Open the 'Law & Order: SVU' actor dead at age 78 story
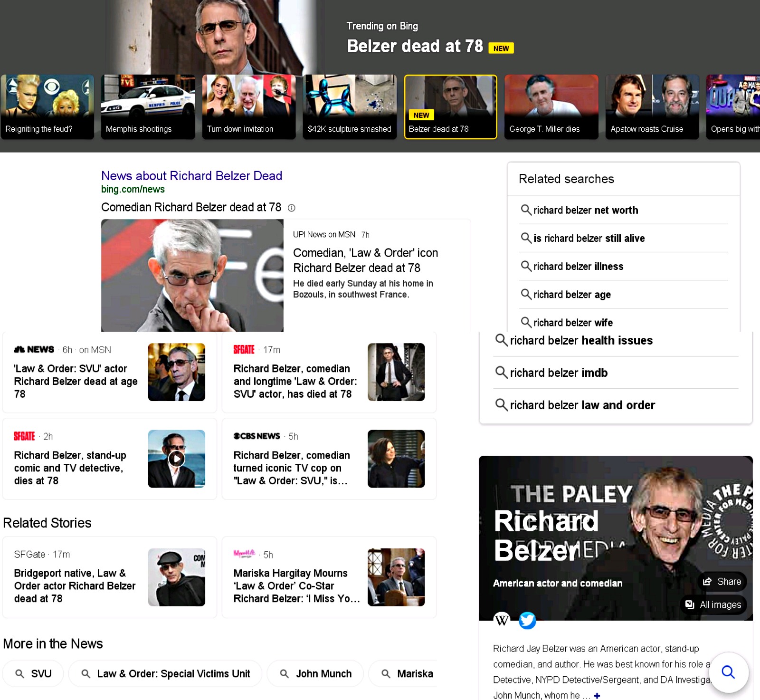The image size is (760, 700). [76, 381]
